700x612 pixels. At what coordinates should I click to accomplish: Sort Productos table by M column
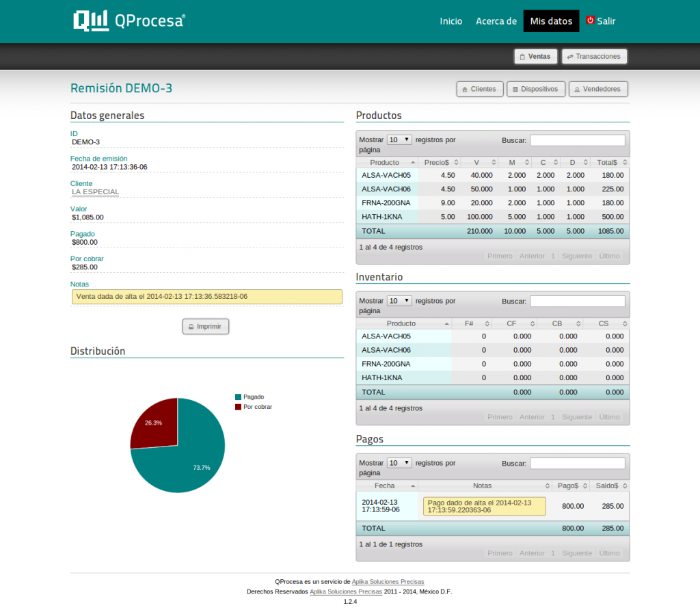(x=515, y=163)
